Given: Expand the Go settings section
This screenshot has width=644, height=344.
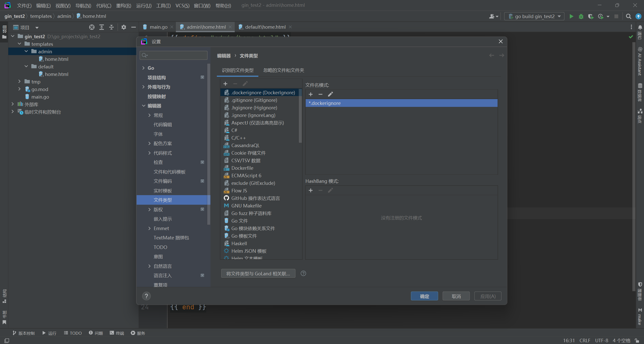Looking at the screenshot, I should [x=143, y=68].
